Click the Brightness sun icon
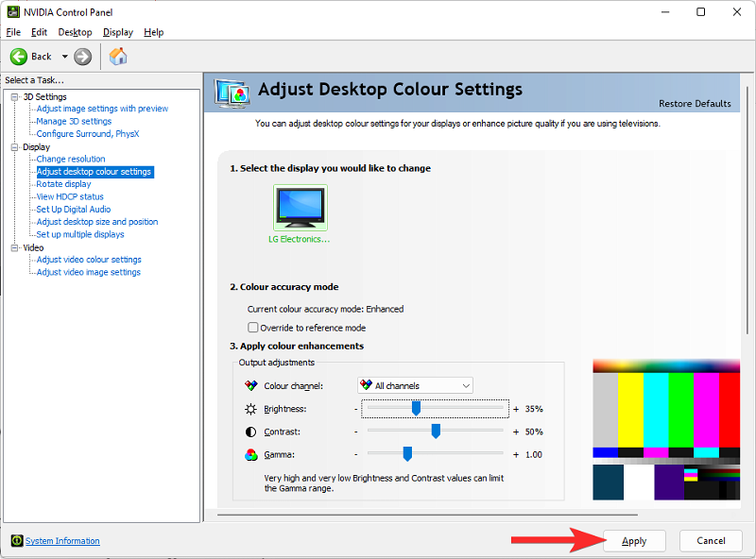The width and height of the screenshot is (756, 559). [x=249, y=408]
